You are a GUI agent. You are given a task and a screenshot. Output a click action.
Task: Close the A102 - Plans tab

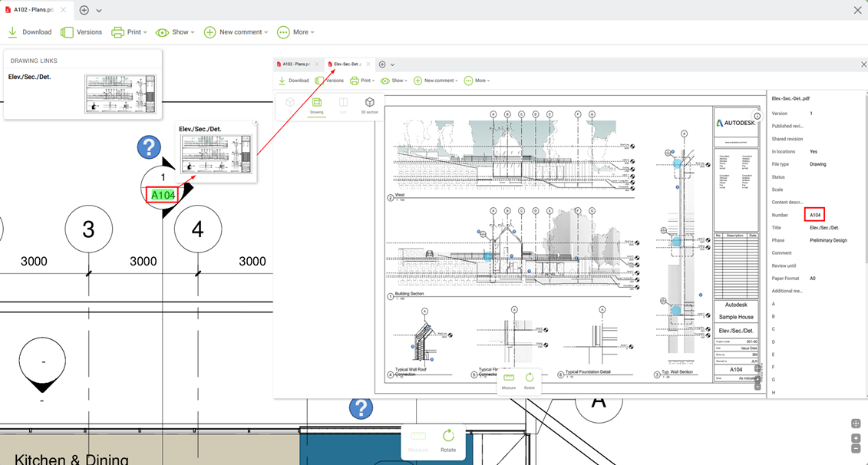(x=63, y=10)
